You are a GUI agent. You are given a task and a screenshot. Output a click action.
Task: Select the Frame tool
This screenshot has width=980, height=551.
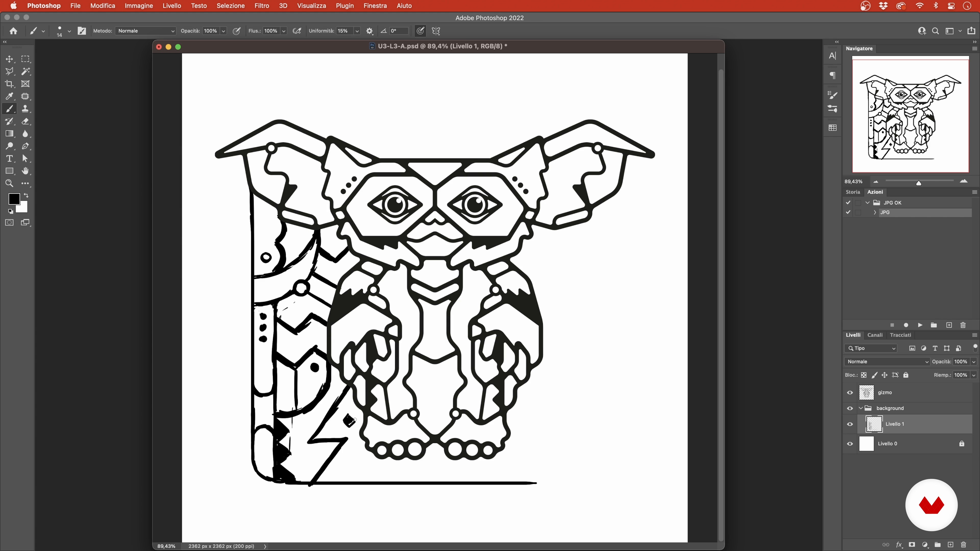point(25,84)
